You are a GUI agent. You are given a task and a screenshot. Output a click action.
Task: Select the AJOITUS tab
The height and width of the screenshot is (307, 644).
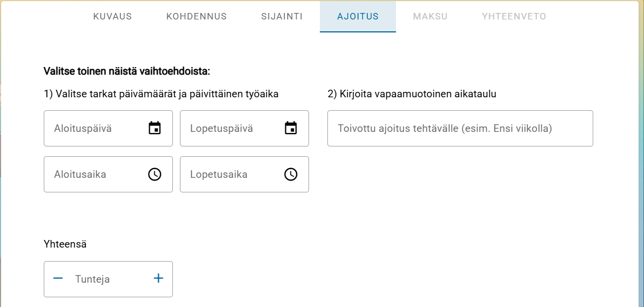pos(358,16)
